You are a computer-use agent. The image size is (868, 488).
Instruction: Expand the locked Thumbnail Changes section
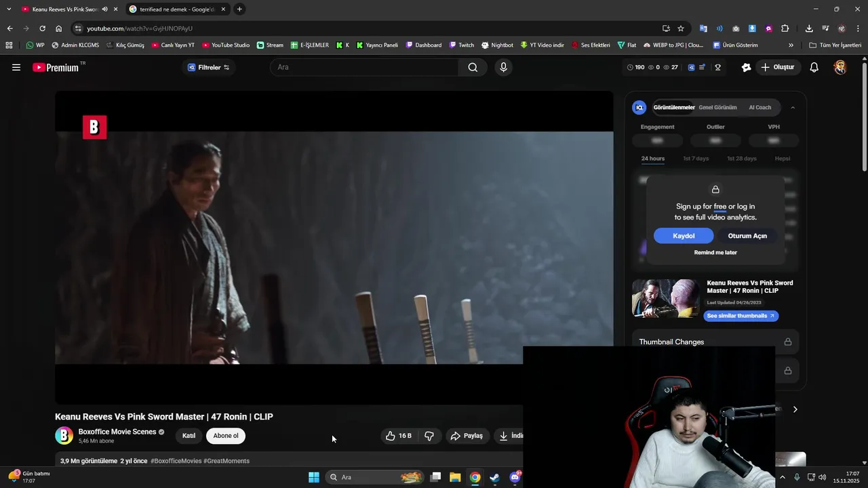715,342
